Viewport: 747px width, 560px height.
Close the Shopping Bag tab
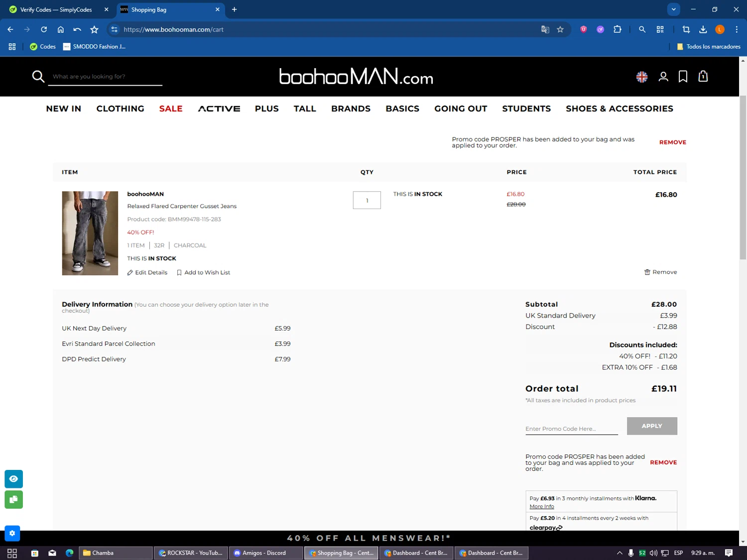pyautogui.click(x=218, y=9)
